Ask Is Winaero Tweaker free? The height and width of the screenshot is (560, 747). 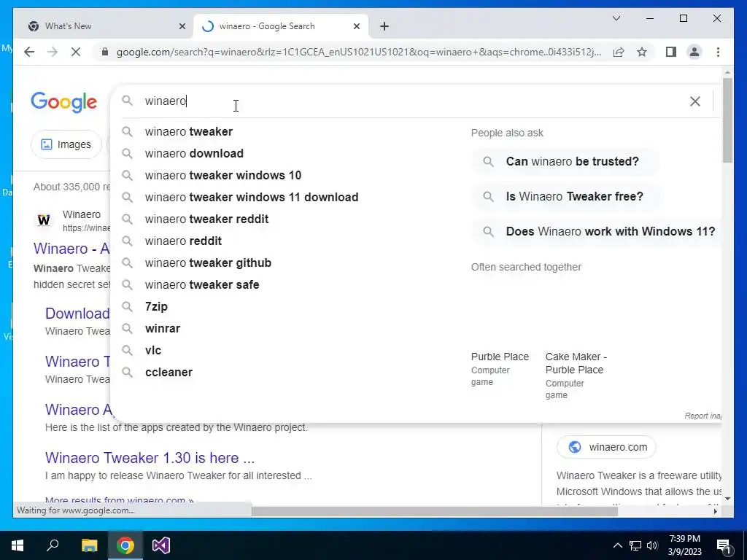[x=567, y=196]
